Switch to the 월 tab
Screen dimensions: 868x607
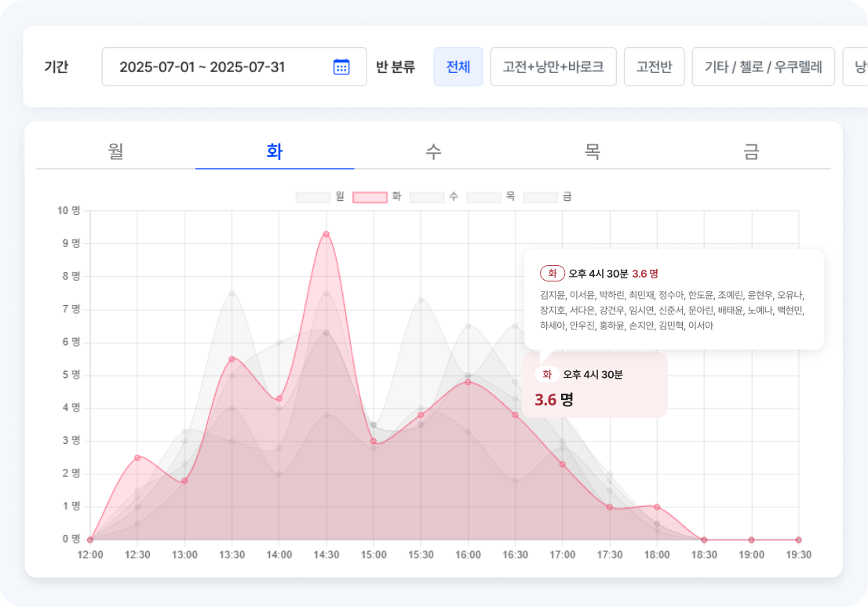coord(116,151)
